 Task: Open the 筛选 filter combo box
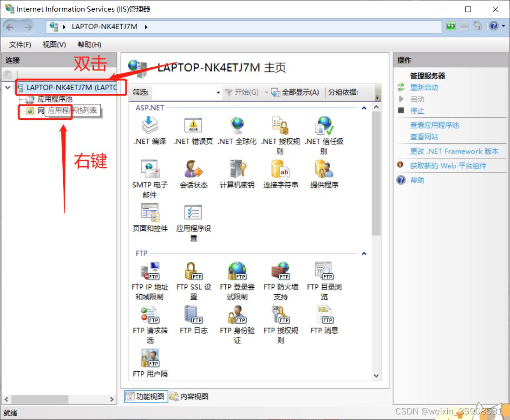tap(186, 92)
